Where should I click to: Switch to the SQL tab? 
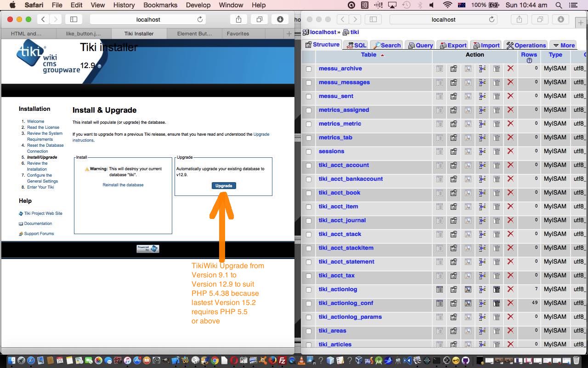tap(356, 45)
